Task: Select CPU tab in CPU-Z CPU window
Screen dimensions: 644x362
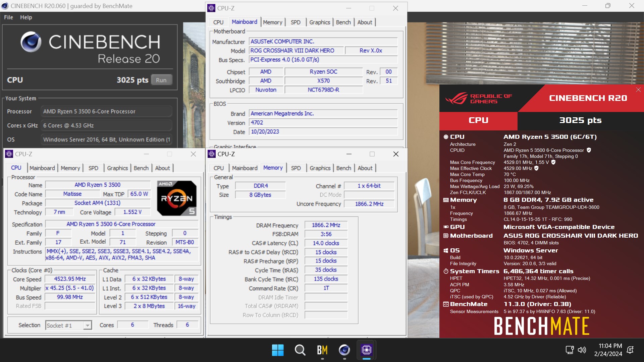Action: tap(16, 168)
